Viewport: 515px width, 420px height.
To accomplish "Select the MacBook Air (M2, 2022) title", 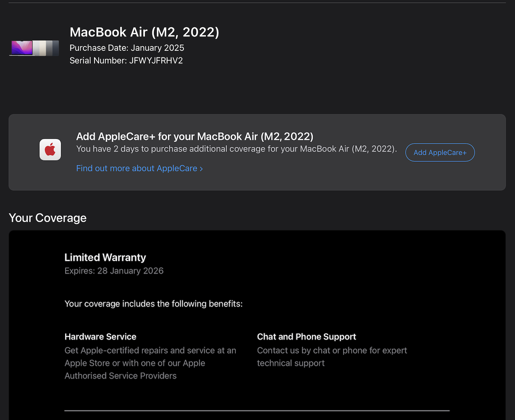I will [x=144, y=32].
